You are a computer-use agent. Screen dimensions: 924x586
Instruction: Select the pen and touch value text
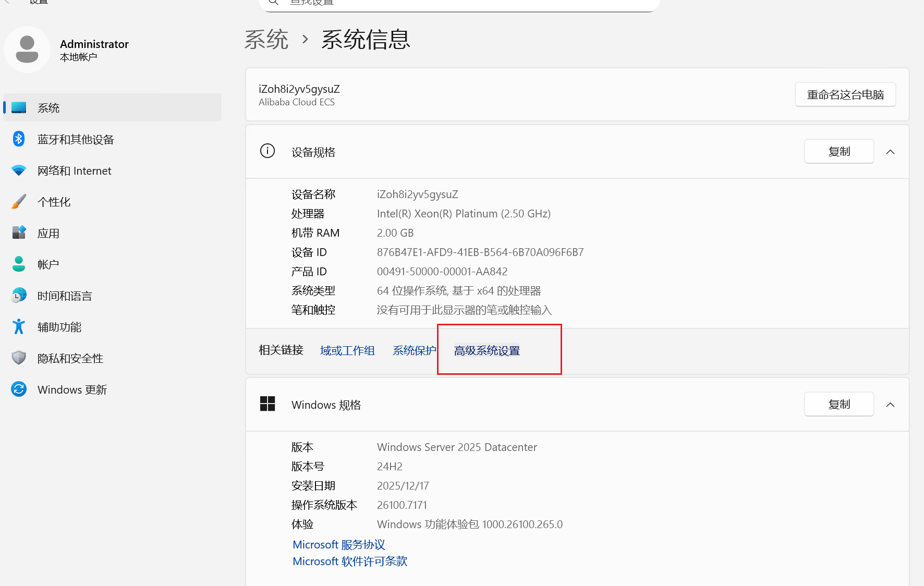pyautogui.click(x=464, y=310)
